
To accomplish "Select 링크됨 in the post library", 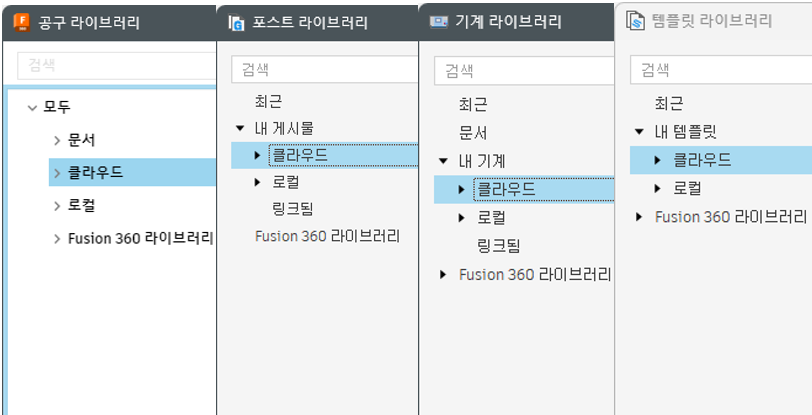I will pyautogui.click(x=293, y=209).
